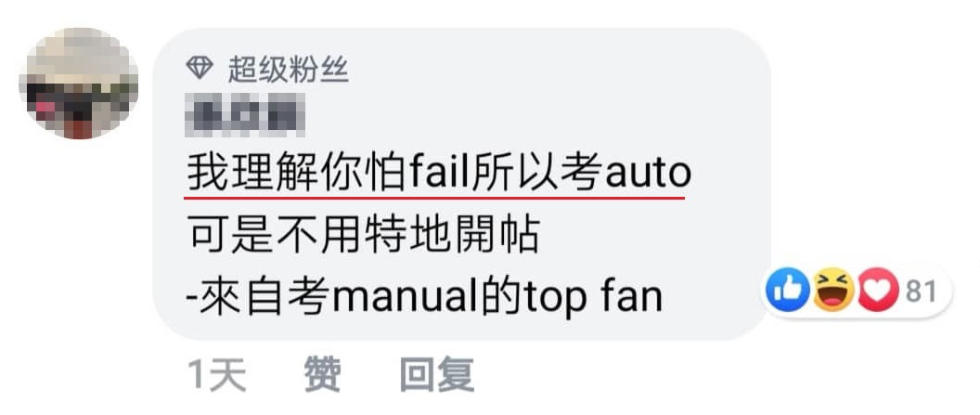This screenshot has height=415, width=980.
Task: Click the 1天 timestamp link
Action: point(217,376)
